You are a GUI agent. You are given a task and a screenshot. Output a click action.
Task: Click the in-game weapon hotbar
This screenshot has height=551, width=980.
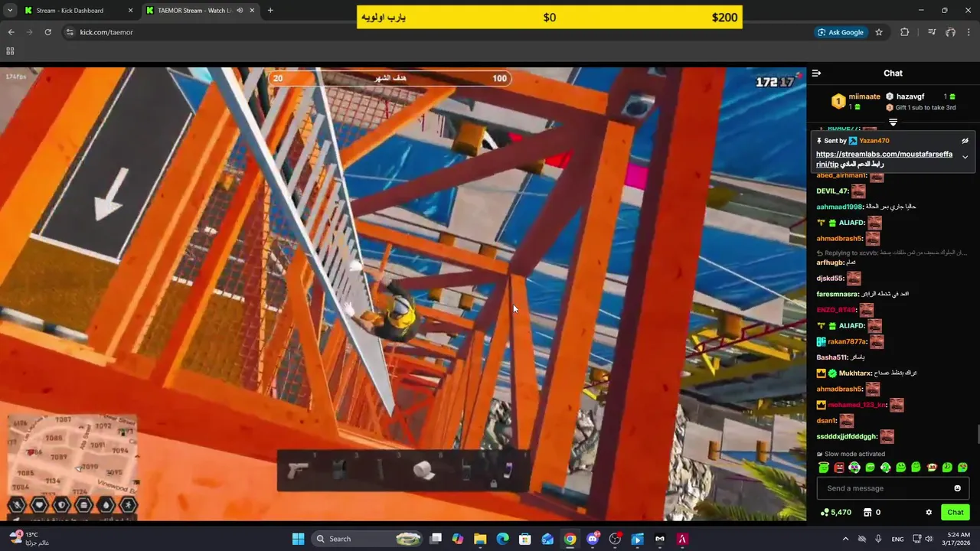coord(403,470)
